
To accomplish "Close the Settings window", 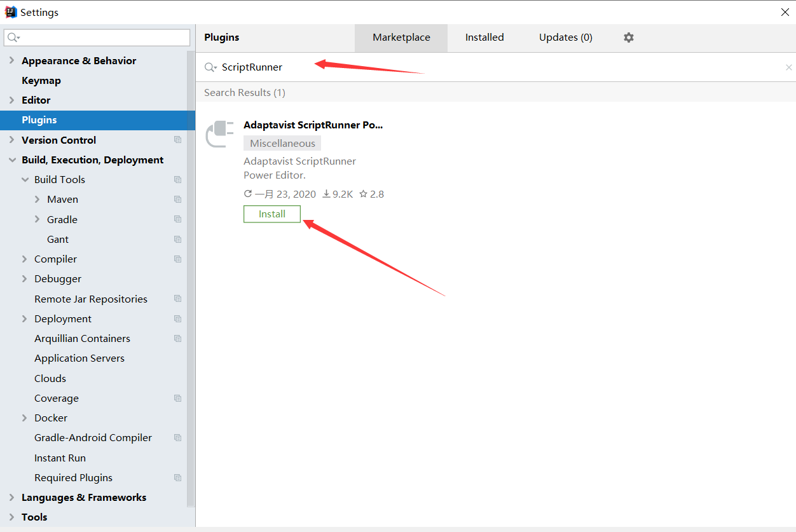I will pos(785,12).
